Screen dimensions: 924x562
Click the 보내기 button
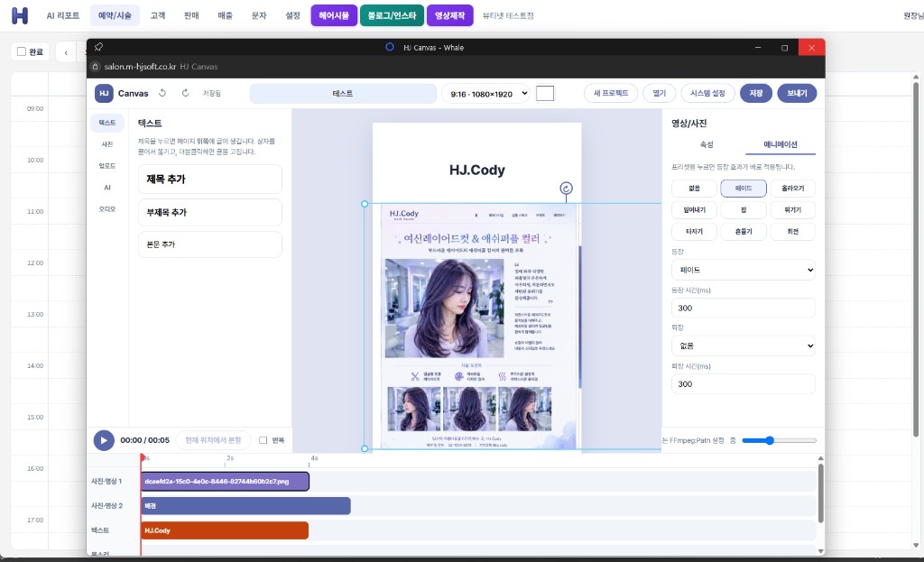[798, 93]
